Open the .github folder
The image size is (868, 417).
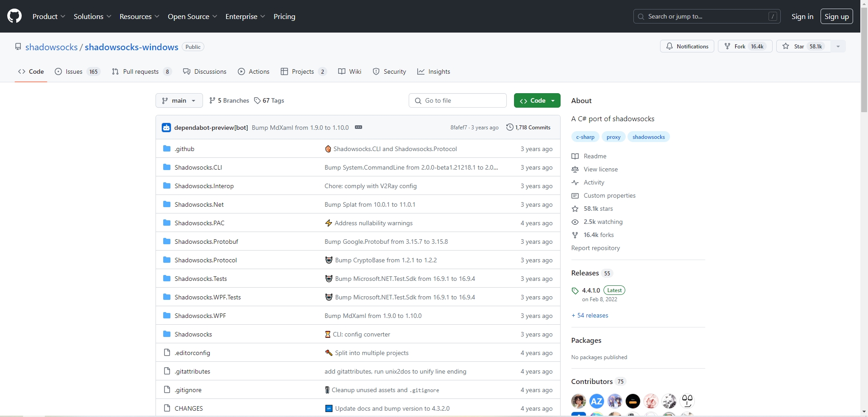point(184,149)
